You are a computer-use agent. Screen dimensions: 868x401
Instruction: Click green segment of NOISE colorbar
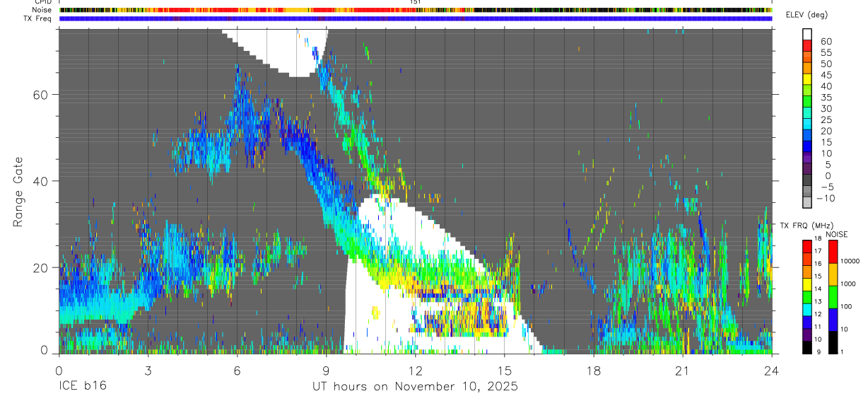[833, 297]
